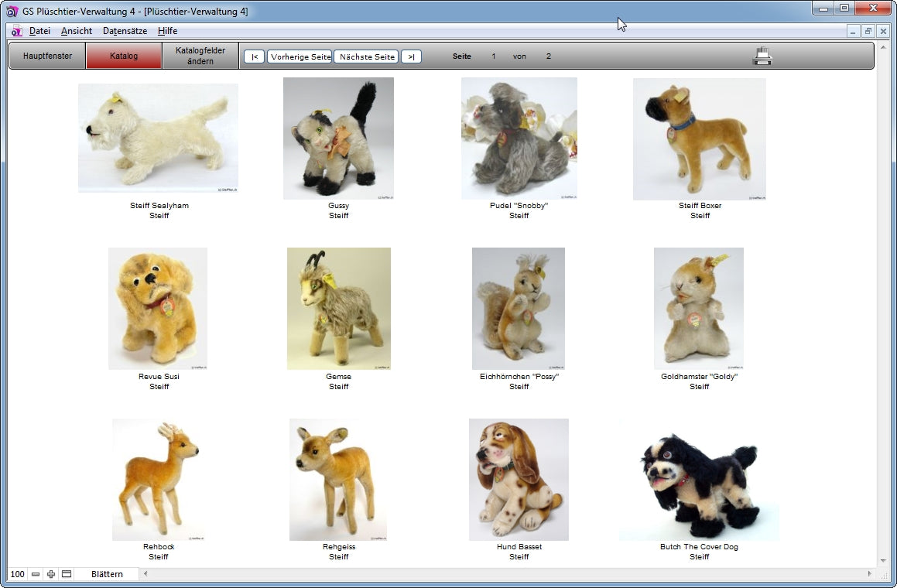Click the 100 zoom level field
The height and width of the screenshot is (588, 897).
pos(17,574)
